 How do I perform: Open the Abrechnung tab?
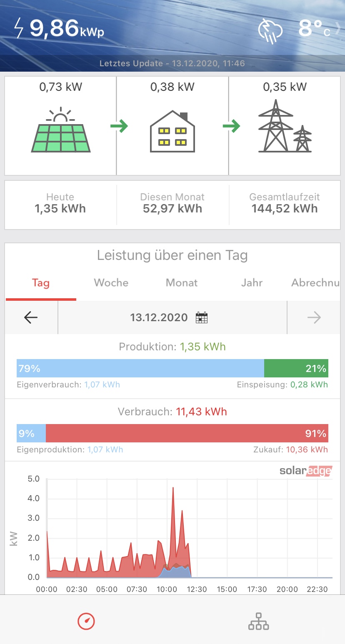click(x=315, y=283)
